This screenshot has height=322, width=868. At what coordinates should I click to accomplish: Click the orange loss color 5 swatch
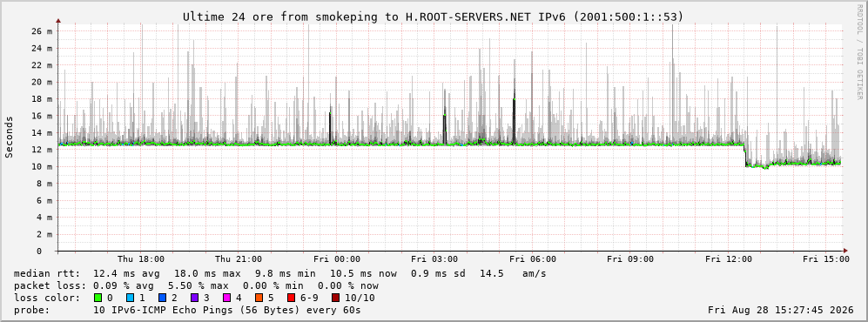tap(259, 298)
